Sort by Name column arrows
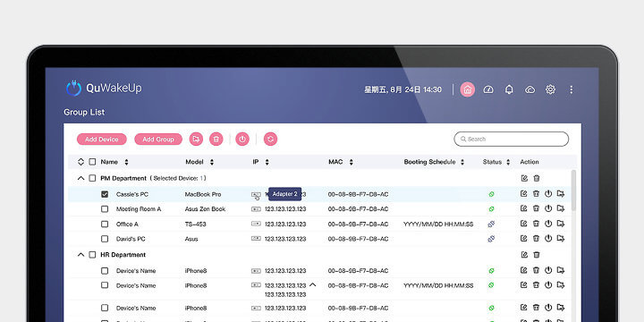 (x=126, y=162)
